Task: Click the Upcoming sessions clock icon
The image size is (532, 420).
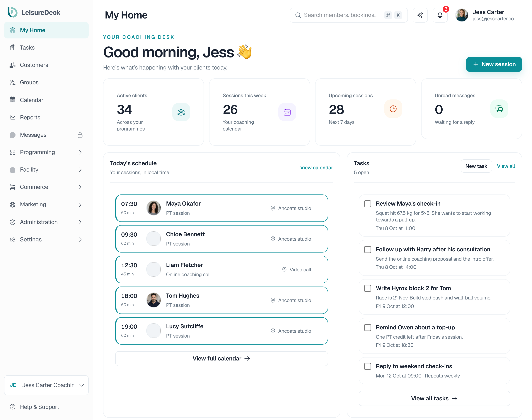Action: [x=393, y=109]
